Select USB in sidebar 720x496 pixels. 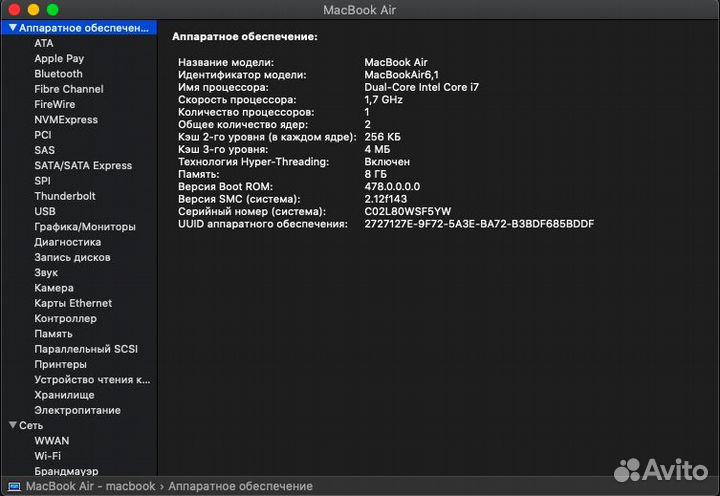(45, 211)
